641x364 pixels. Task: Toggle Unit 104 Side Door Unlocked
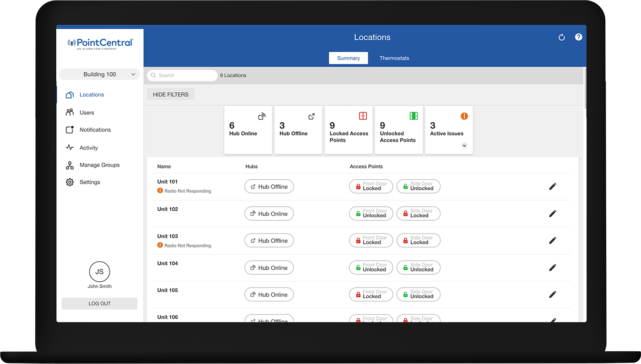[x=418, y=268]
